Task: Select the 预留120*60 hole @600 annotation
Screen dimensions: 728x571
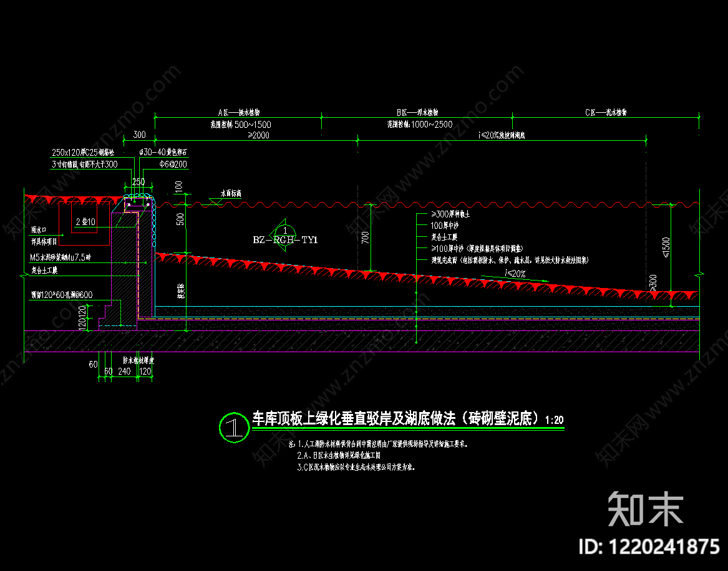Action: click(62, 295)
